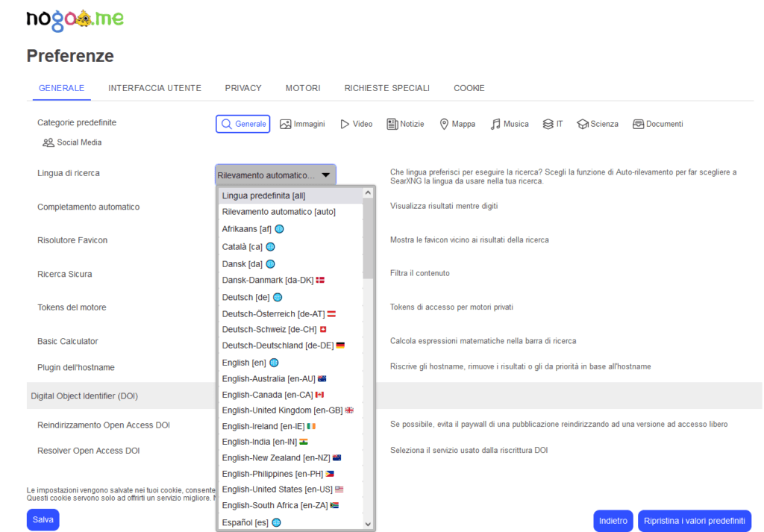Open the RICHIESTE SPECIALI tab
Viewport: 764px width, 532px height.
(387, 88)
